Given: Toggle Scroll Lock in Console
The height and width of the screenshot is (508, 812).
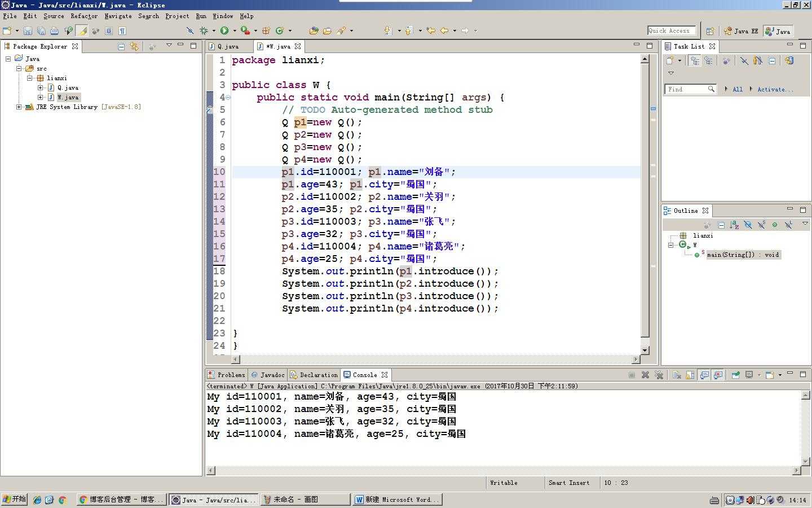Looking at the screenshot, I should pyautogui.click(x=690, y=375).
